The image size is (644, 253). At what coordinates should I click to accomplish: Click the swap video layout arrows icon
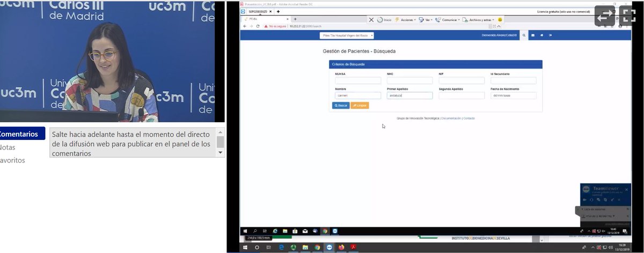tap(604, 16)
